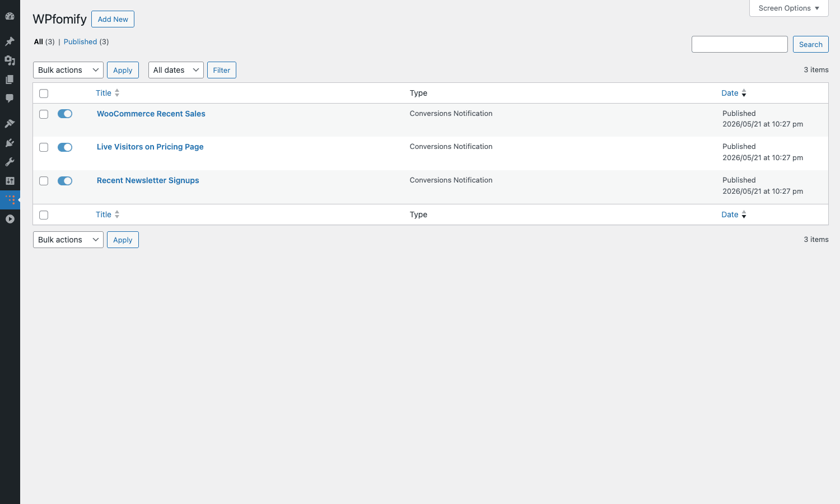840x504 pixels.
Task: Click sort arrows beside bottom Date footer
Action: (744, 214)
